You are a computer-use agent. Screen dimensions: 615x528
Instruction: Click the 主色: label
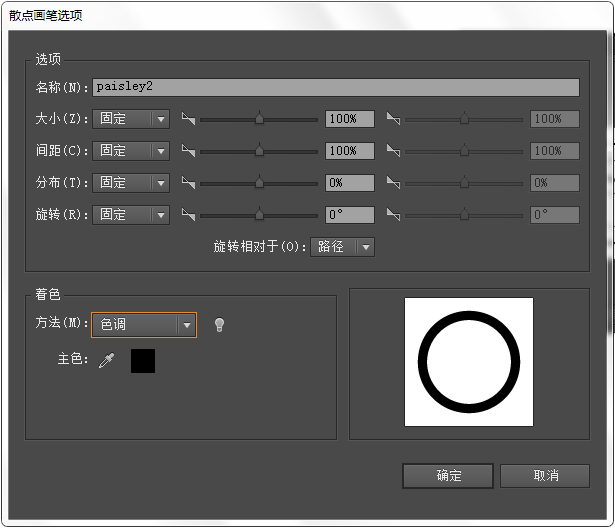[x=73, y=359]
